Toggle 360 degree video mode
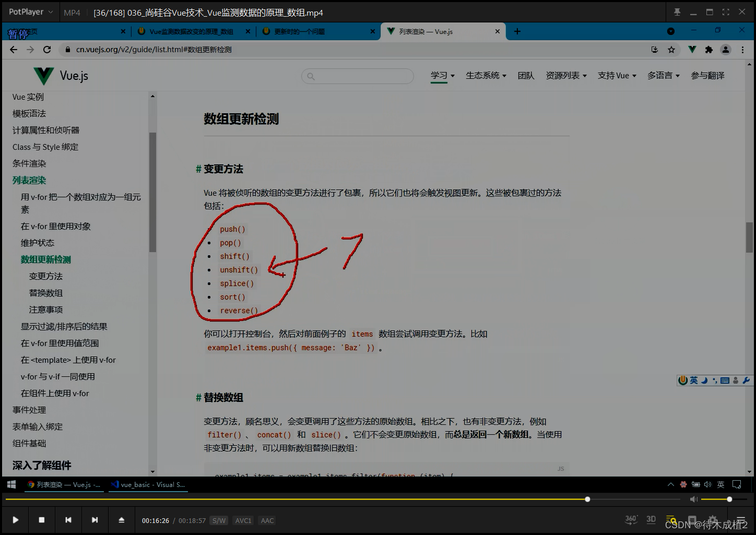756x535 pixels. (631, 519)
